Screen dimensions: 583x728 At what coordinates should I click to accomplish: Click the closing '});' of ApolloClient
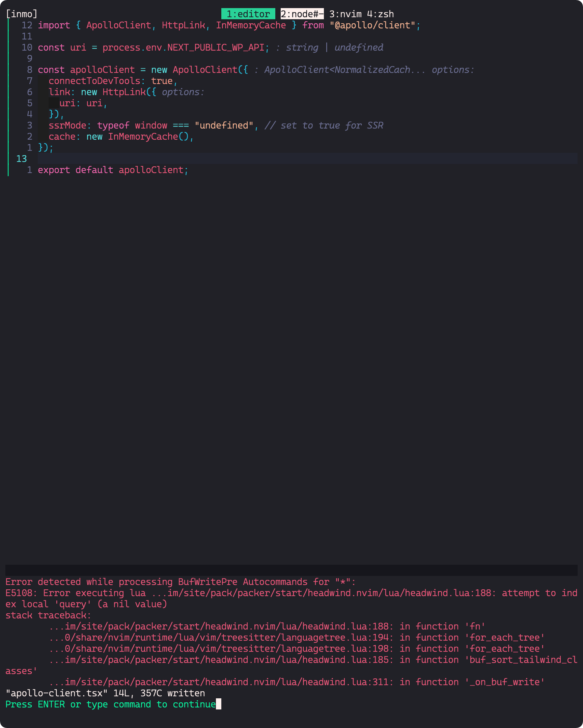pos(46,148)
